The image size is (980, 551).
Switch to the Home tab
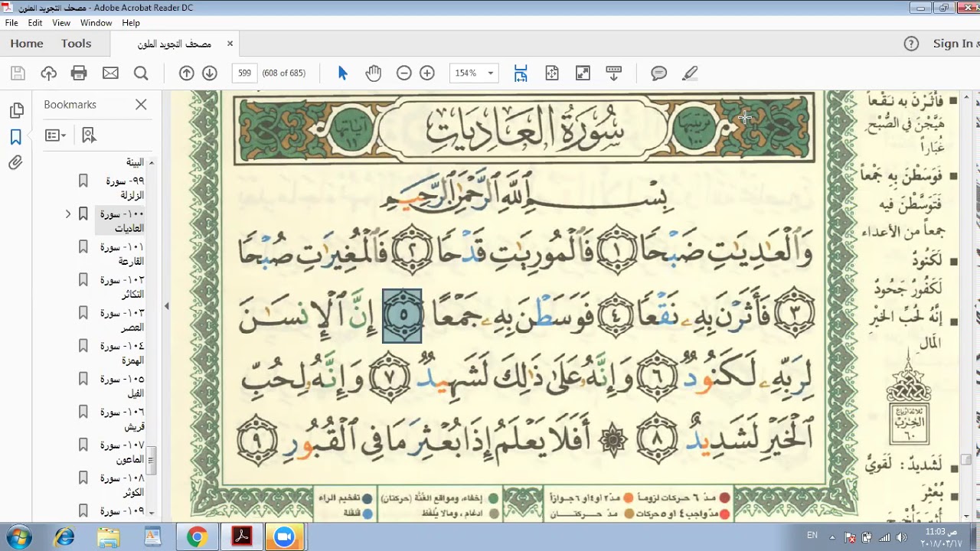pos(27,44)
